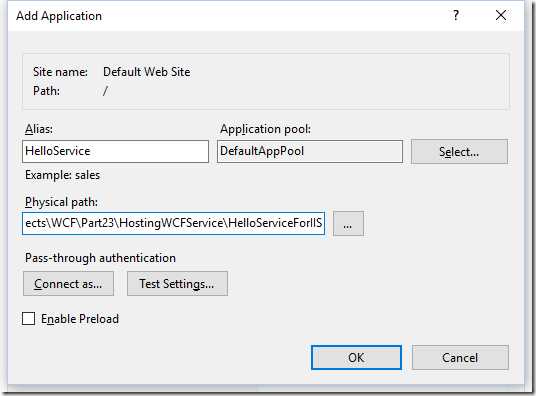This screenshot has height=396, width=536.
Task: Click the 'Default Web Site' site name text
Action: [x=147, y=72]
